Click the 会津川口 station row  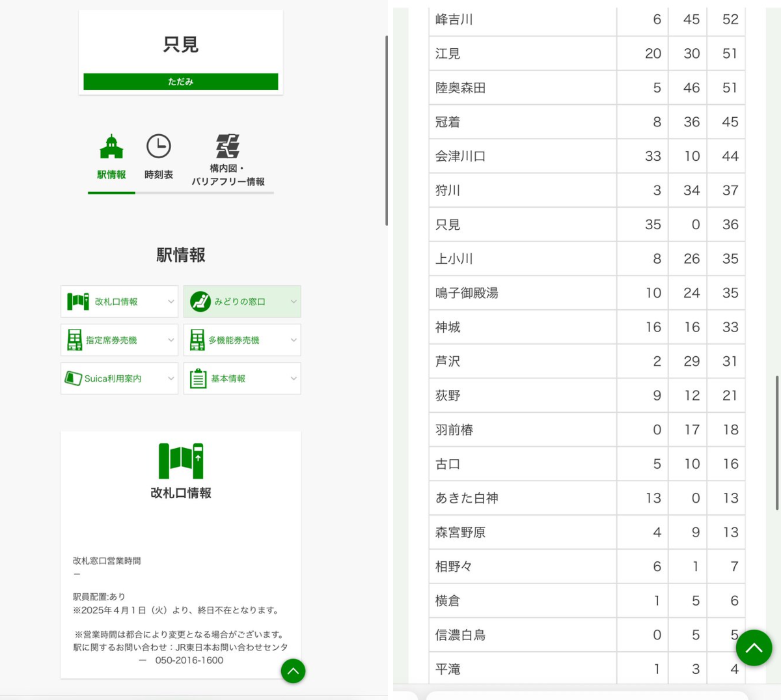(x=587, y=156)
